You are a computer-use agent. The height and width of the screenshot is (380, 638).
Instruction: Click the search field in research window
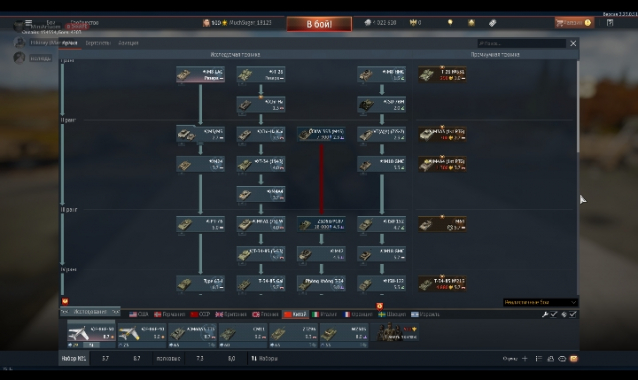[x=522, y=43]
